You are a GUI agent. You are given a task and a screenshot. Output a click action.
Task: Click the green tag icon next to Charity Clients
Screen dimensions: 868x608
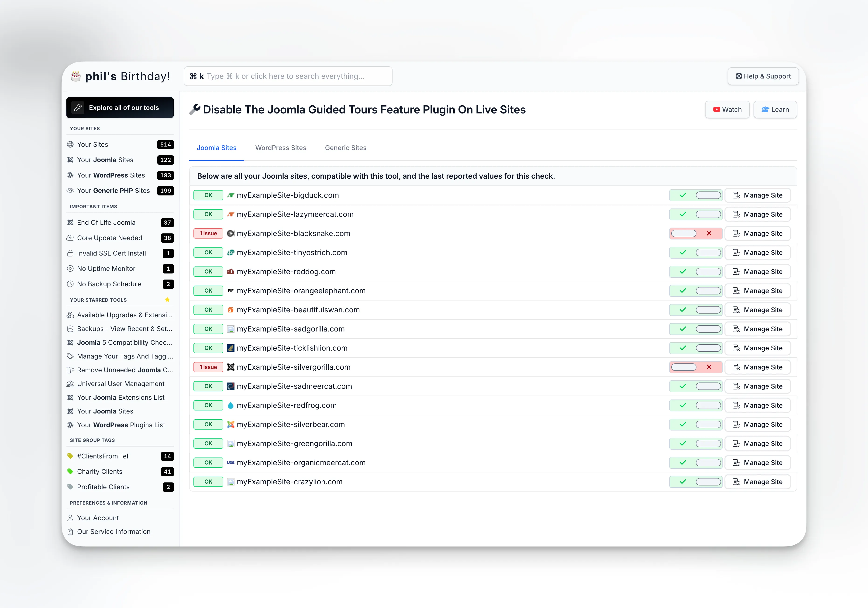tap(70, 471)
